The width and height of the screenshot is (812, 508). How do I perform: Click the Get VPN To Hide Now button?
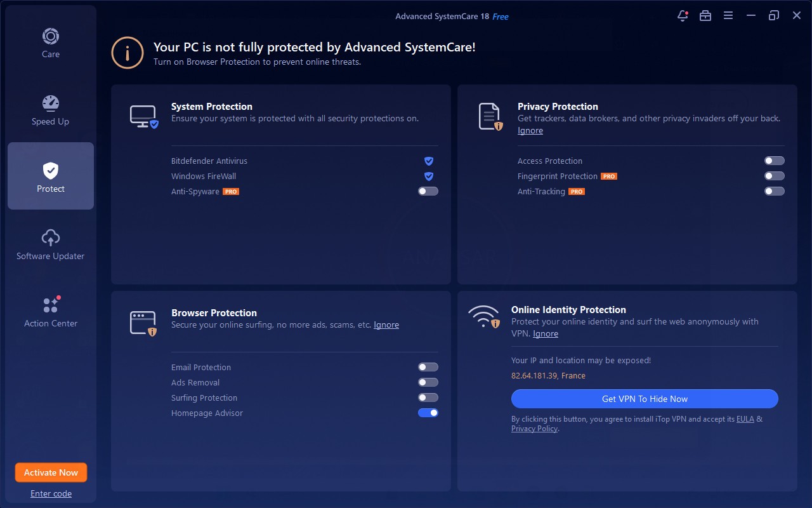coord(645,399)
